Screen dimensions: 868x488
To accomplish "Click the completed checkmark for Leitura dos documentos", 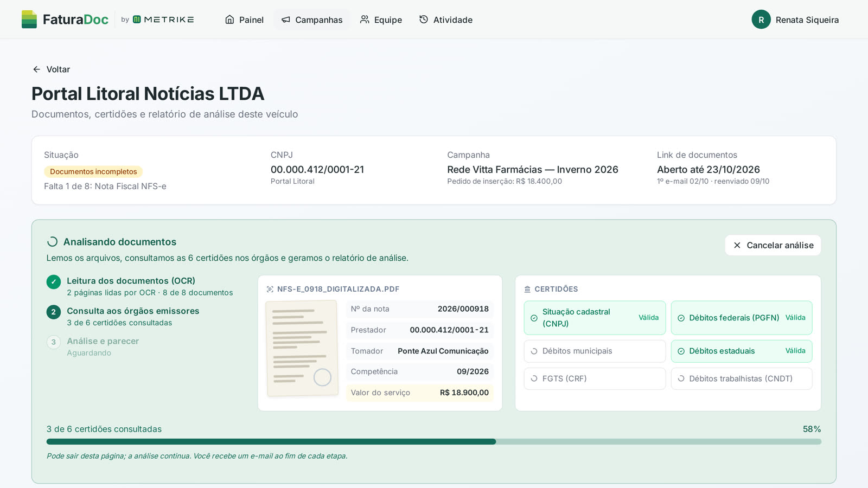I will tap(53, 282).
